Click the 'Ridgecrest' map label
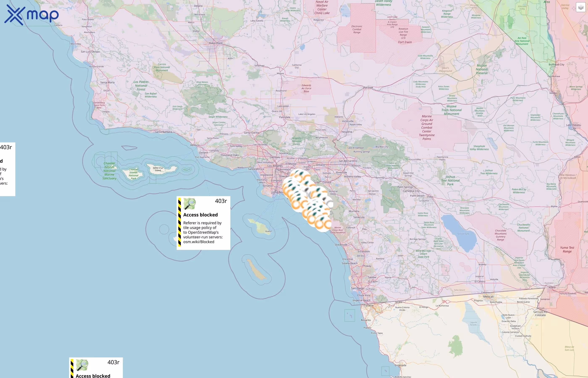The width and height of the screenshot is (588, 378). pos(319,20)
